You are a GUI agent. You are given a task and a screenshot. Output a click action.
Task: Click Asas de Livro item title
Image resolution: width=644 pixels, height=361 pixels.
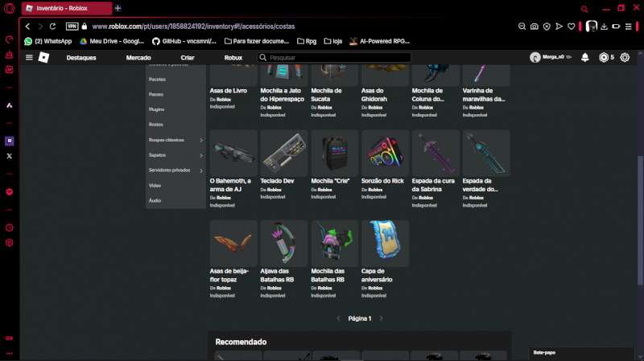coord(229,91)
